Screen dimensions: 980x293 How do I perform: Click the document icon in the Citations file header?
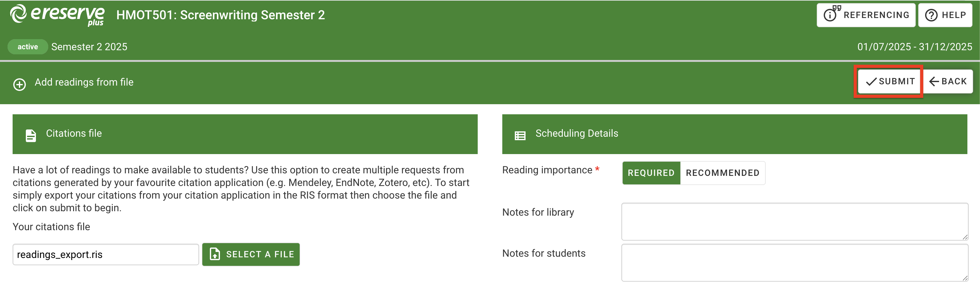click(x=31, y=134)
